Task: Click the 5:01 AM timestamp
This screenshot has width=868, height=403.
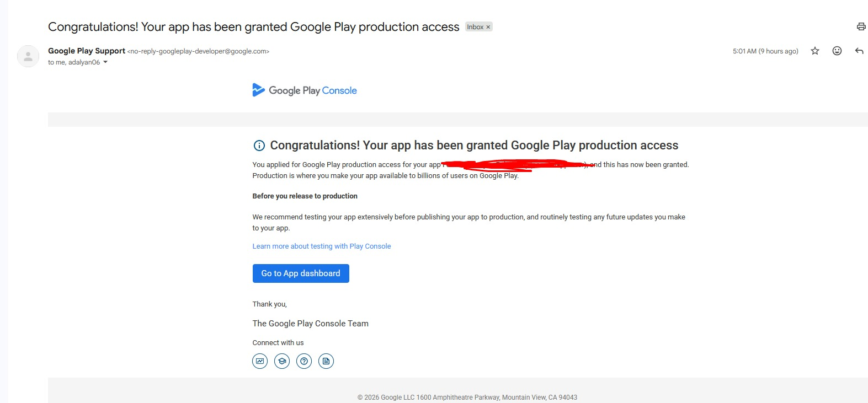Action: (765, 51)
